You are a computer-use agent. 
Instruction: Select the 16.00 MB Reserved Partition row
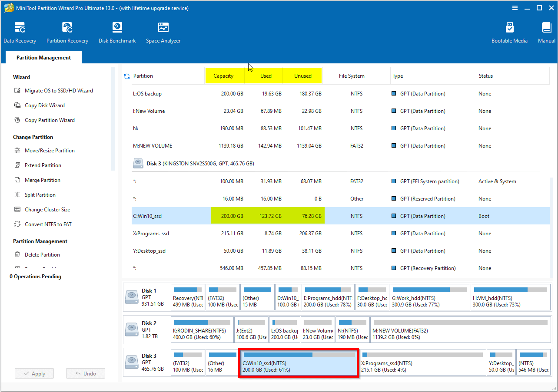click(x=341, y=199)
